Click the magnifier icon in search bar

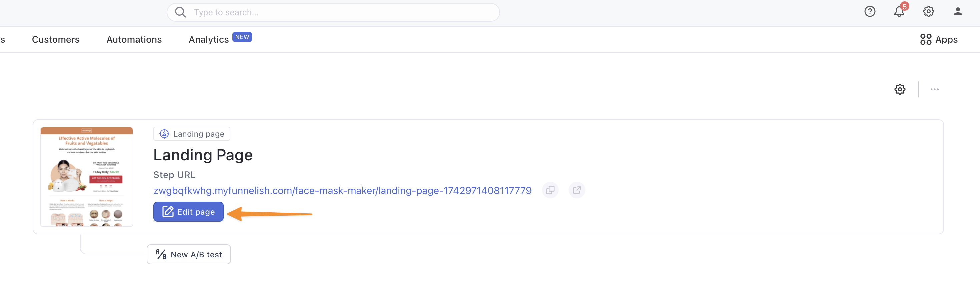(x=180, y=12)
